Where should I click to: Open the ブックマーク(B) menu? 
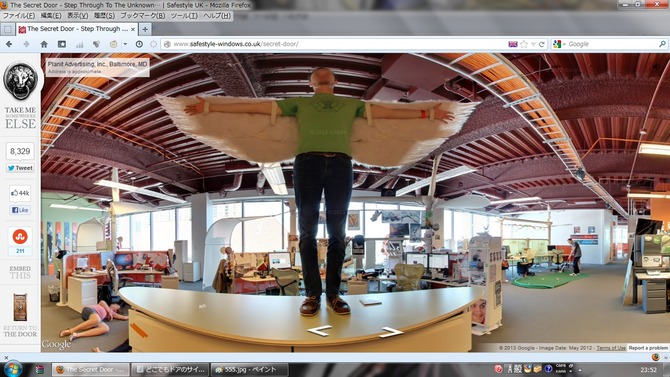coord(143,15)
